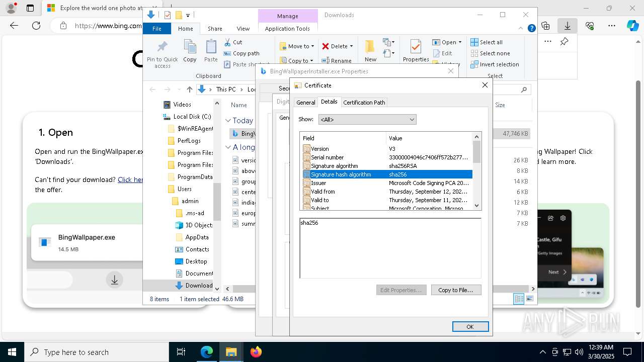This screenshot has height=362, width=644.
Task: Click the Explorer help question icon
Action: [531, 29]
